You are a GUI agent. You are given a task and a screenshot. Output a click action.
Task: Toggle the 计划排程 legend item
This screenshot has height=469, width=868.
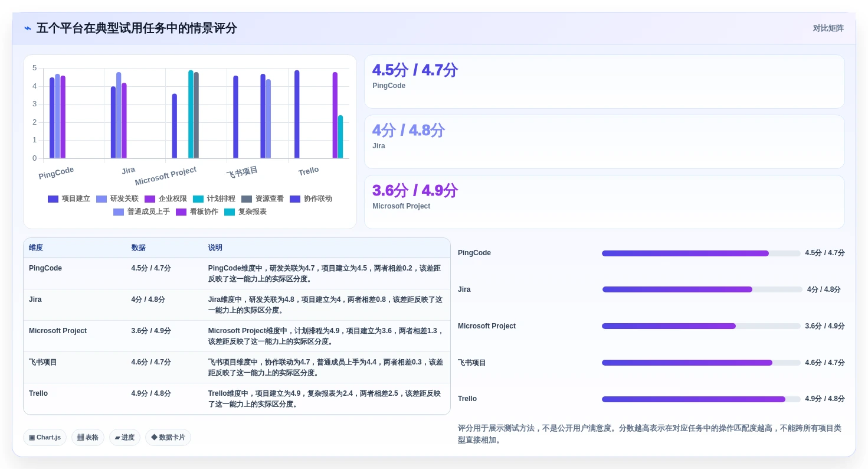tap(214, 199)
